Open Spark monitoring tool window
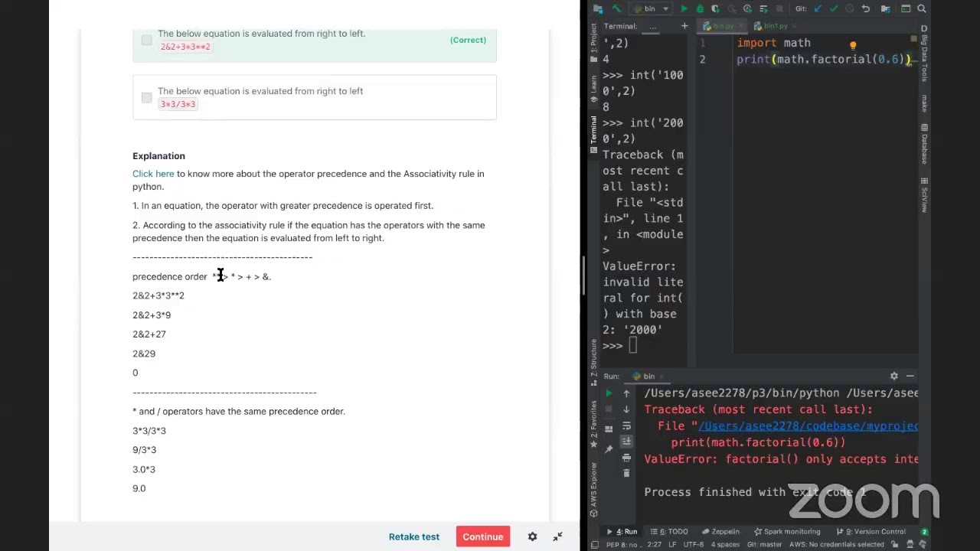The image size is (980, 551). (x=787, y=531)
